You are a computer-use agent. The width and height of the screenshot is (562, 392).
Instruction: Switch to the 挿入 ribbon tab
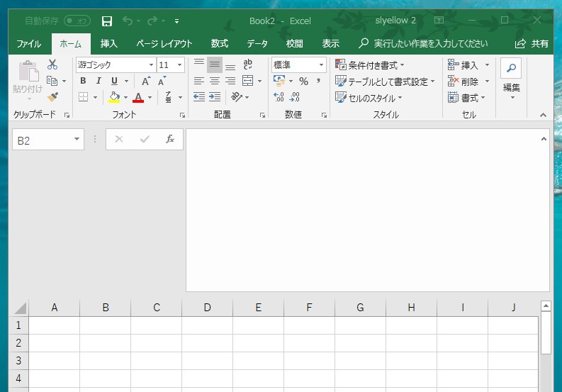pos(109,43)
